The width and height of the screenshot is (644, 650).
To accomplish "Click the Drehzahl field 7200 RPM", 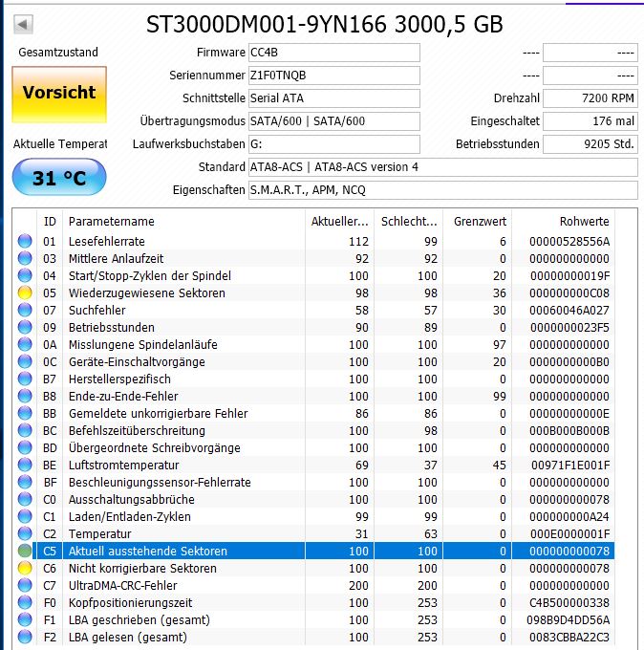I will [590, 98].
